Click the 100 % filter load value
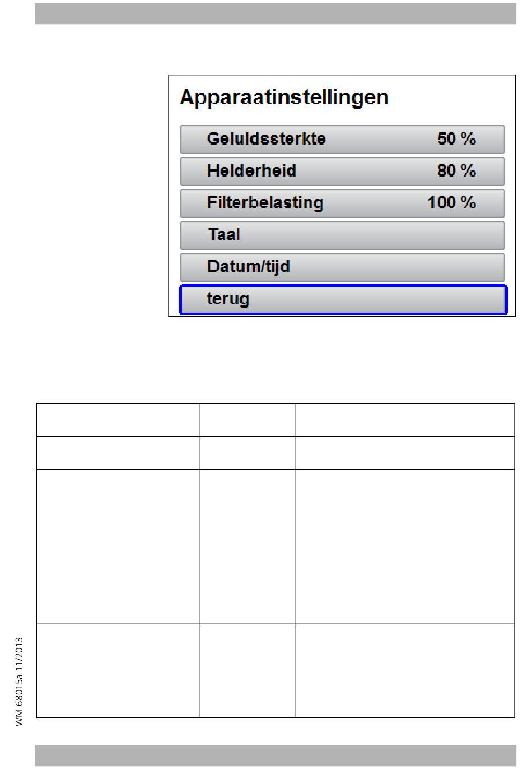The height and width of the screenshot is (774, 532). (452, 202)
